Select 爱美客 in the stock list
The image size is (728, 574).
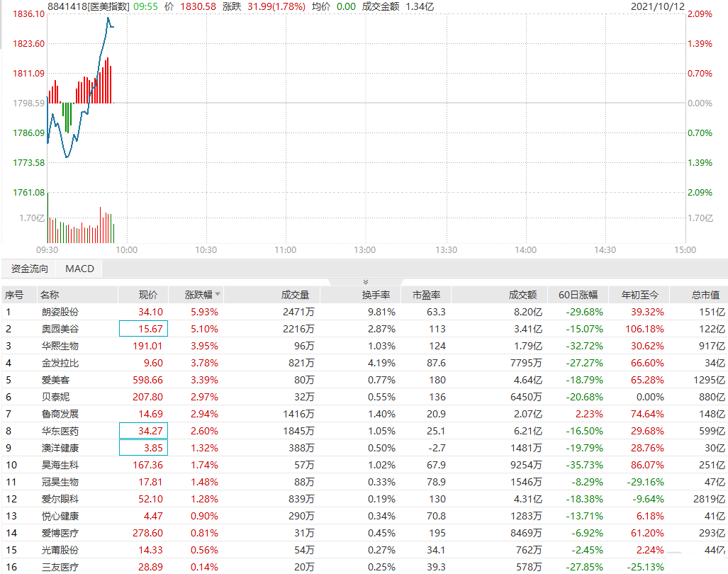[56, 380]
